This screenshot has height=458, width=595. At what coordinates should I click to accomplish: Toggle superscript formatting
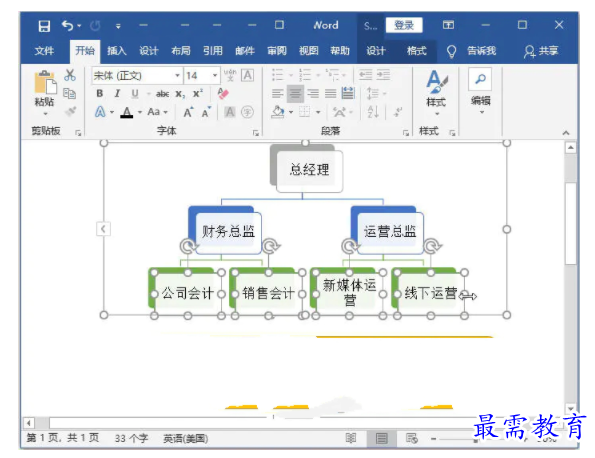[x=198, y=93]
